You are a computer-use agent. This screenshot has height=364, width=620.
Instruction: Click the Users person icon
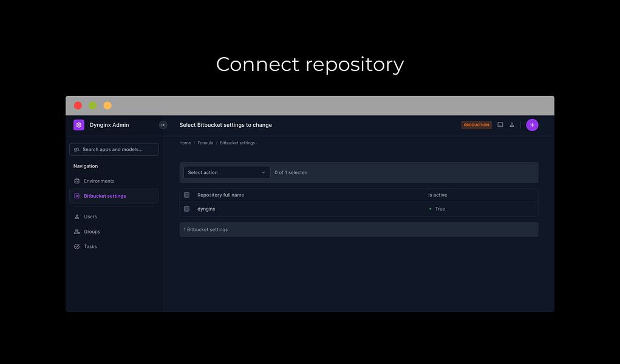click(x=77, y=217)
